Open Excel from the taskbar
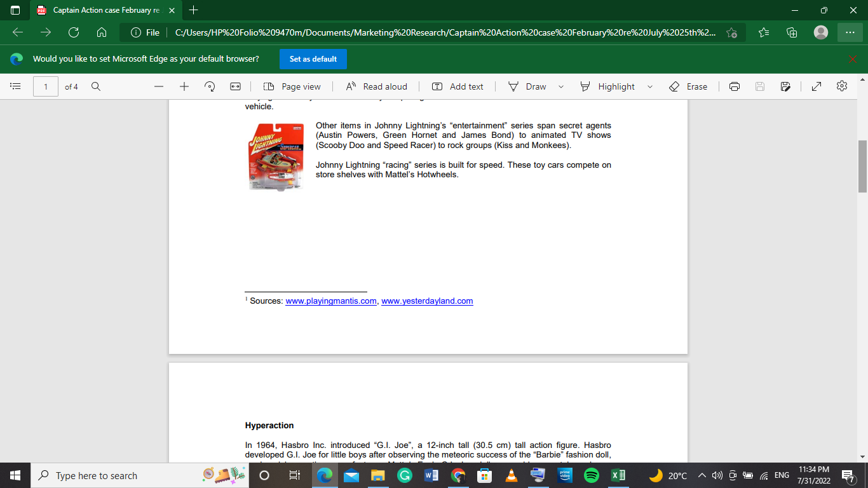This screenshot has height=488, width=868. [x=618, y=475]
